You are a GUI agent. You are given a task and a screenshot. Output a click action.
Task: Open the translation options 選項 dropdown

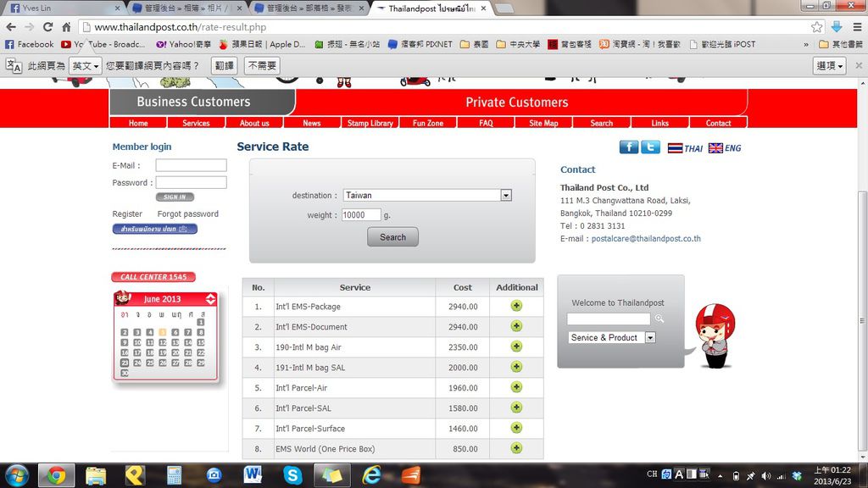point(829,66)
